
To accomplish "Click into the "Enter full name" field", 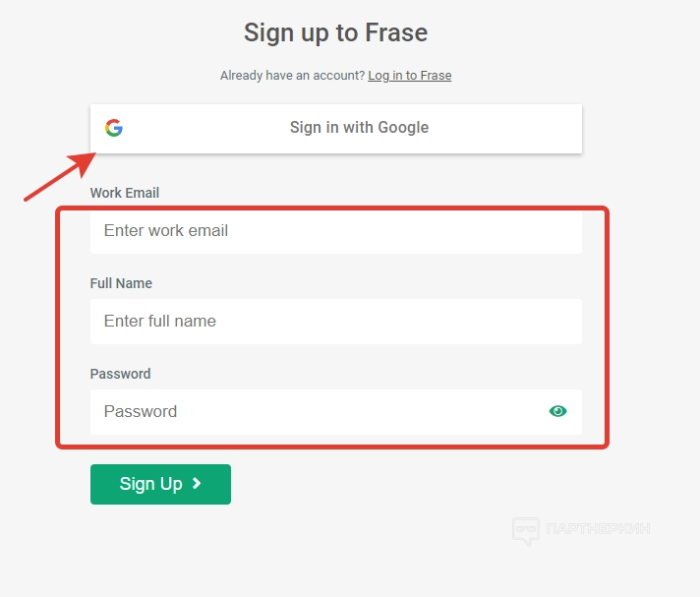I will 335,322.
